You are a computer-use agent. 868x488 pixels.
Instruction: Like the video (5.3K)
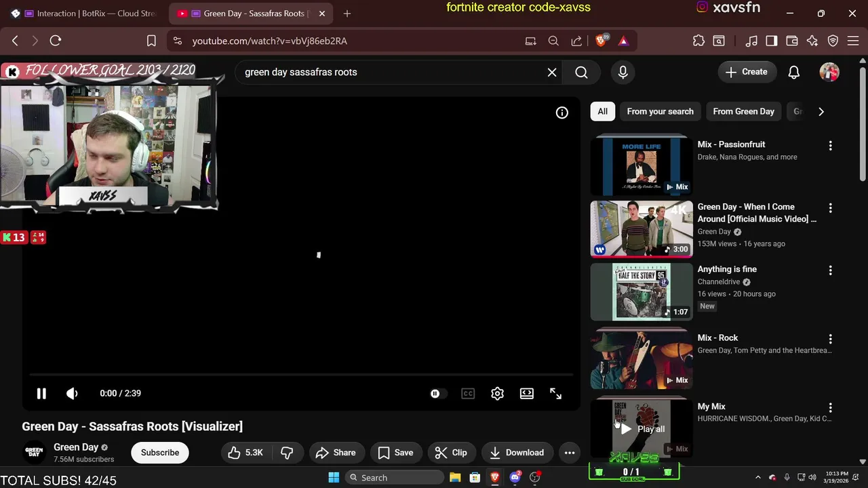tap(245, 453)
